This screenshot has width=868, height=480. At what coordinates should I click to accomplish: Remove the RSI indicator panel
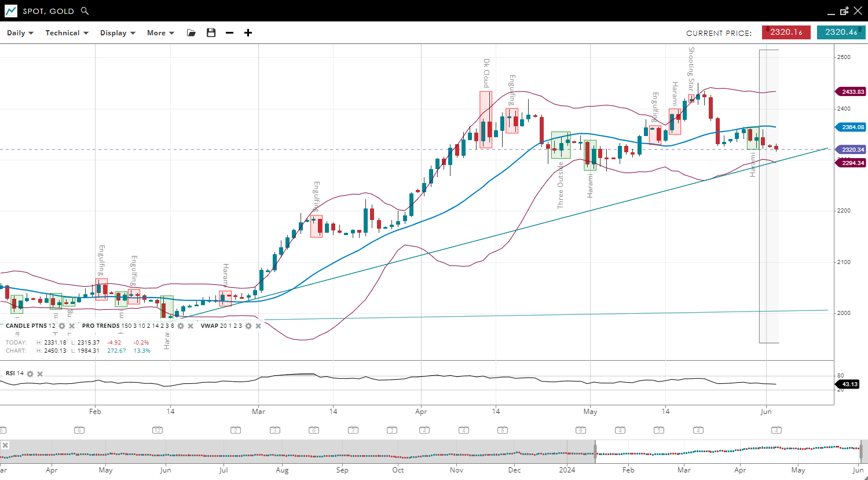tap(40, 373)
